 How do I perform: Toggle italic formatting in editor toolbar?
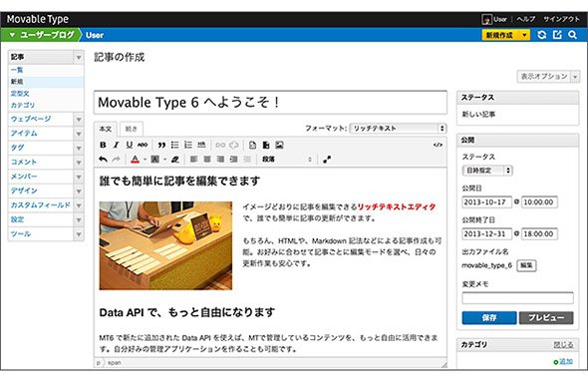pos(117,145)
